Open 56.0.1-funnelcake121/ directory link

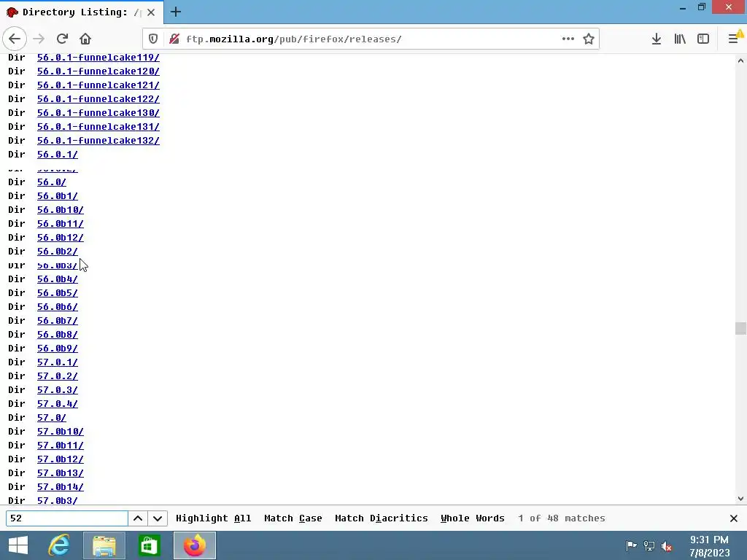pyautogui.click(x=98, y=85)
